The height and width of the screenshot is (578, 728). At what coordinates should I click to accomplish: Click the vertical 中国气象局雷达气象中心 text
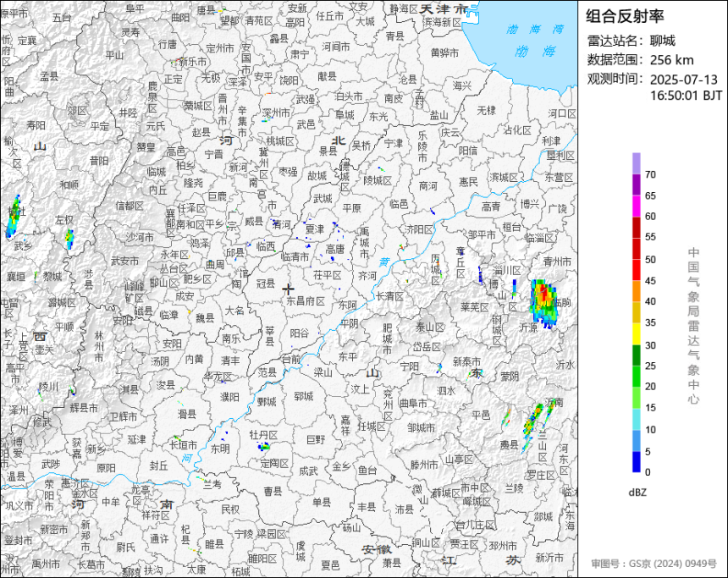[x=693, y=326]
